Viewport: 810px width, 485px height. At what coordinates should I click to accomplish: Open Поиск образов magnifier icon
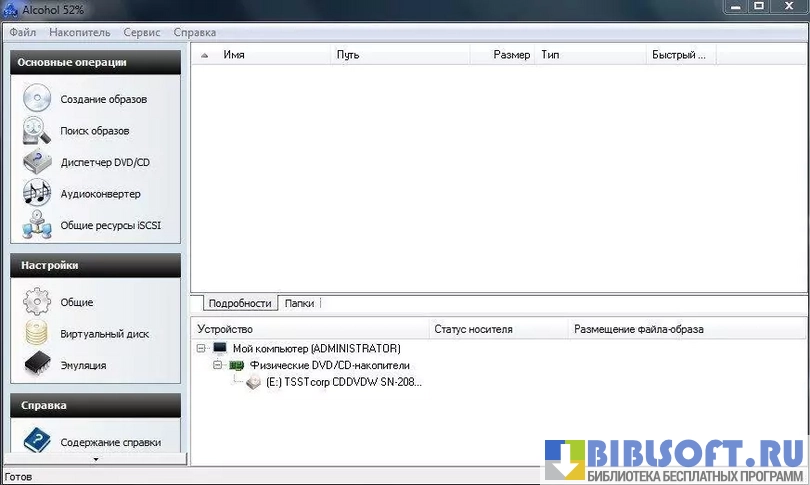[37, 130]
